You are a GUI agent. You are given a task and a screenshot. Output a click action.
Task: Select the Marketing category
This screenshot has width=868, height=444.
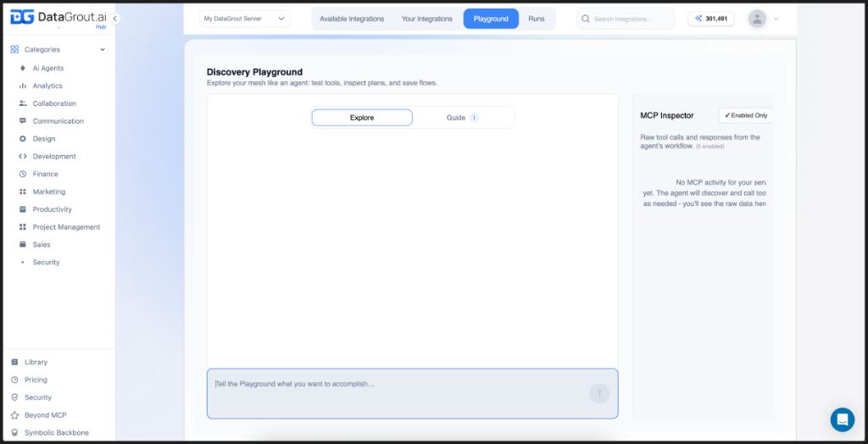[x=48, y=191]
